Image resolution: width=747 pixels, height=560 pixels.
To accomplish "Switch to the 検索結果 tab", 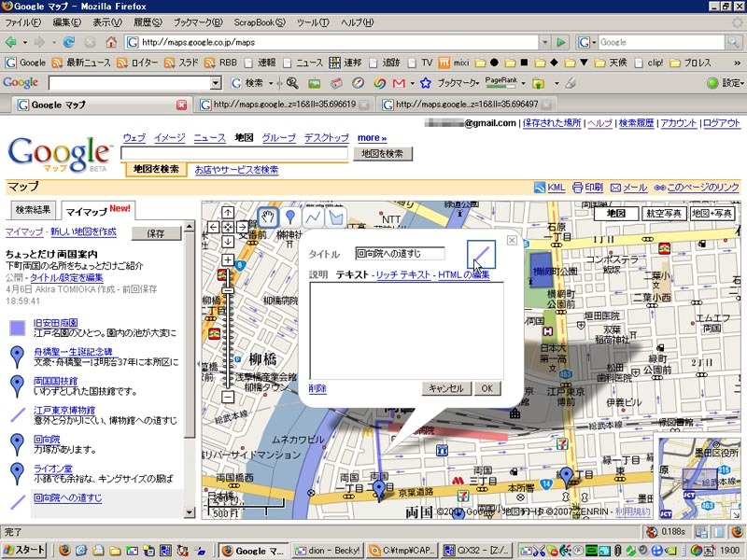I will tap(33, 209).
